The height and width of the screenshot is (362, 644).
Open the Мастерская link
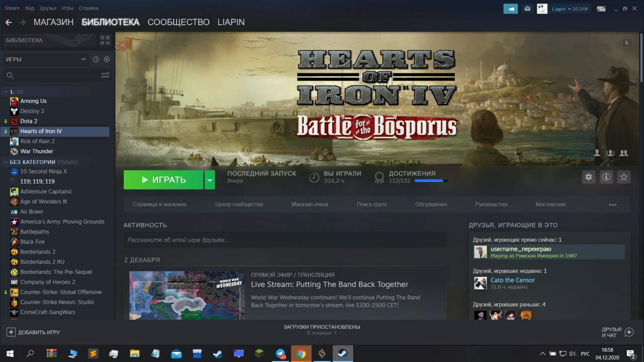point(550,205)
